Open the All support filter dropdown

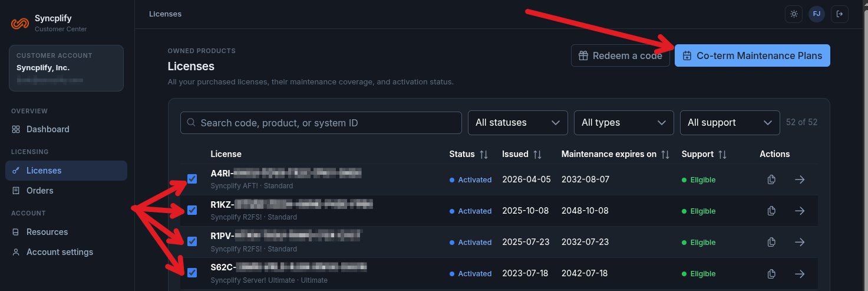pyautogui.click(x=730, y=122)
